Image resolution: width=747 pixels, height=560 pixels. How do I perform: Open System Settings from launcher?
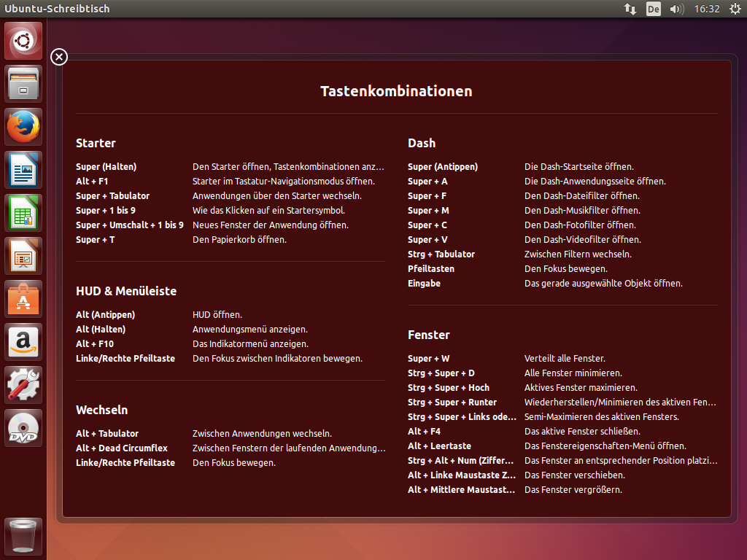point(23,385)
